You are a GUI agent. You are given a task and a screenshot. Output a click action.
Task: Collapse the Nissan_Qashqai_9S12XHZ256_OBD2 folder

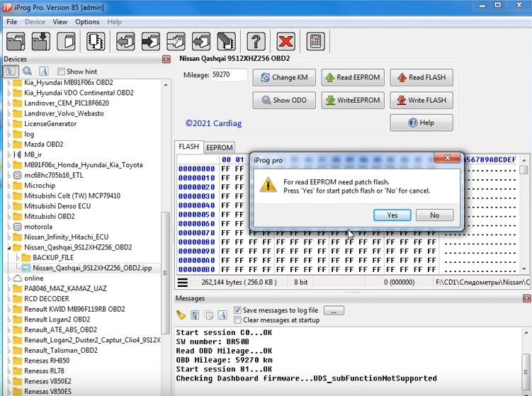click(x=9, y=247)
